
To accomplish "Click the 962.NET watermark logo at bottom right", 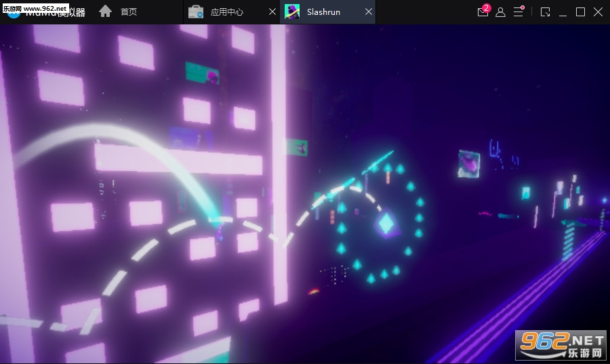I will click(561, 346).
